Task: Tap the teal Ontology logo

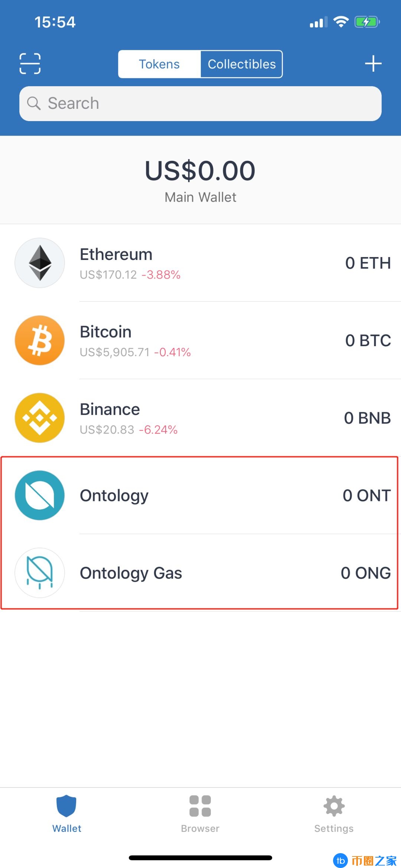Action: (x=40, y=495)
